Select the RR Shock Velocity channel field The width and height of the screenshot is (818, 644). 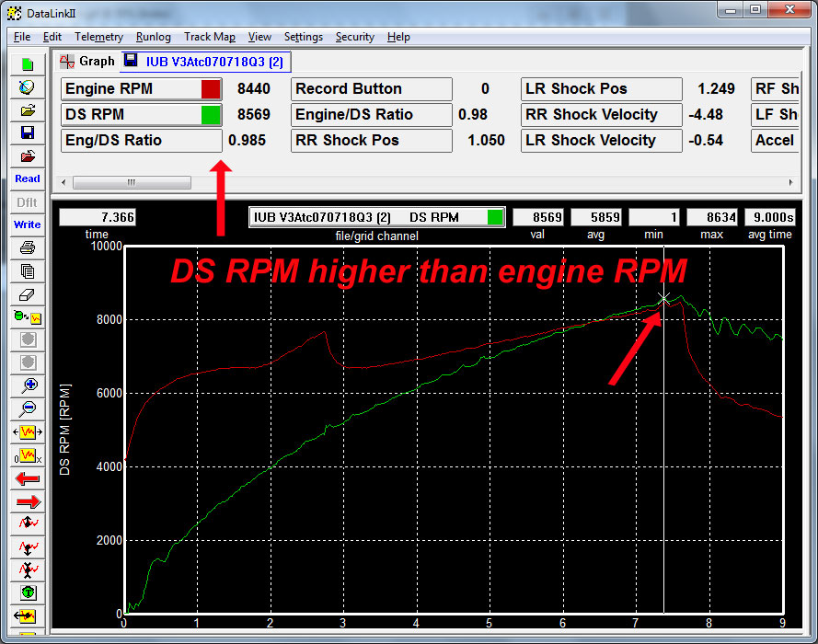602,115
